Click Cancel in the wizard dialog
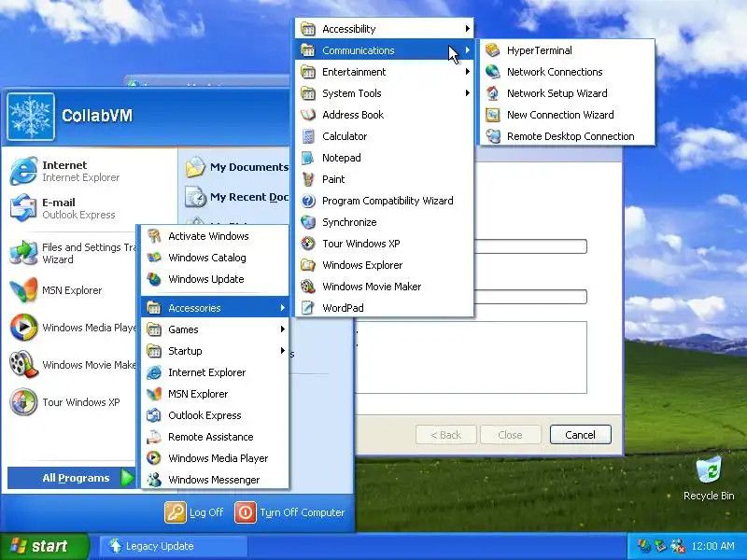Viewport: 747px width, 560px height. tap(580, 435)
